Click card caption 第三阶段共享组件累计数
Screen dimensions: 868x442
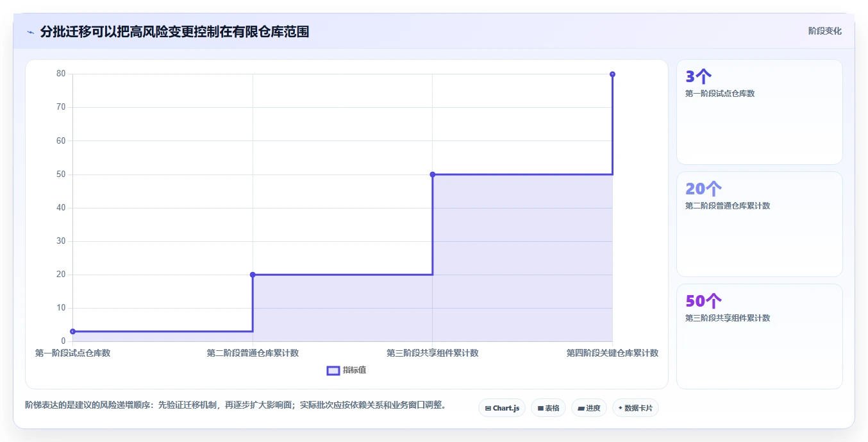pos(728,318)
